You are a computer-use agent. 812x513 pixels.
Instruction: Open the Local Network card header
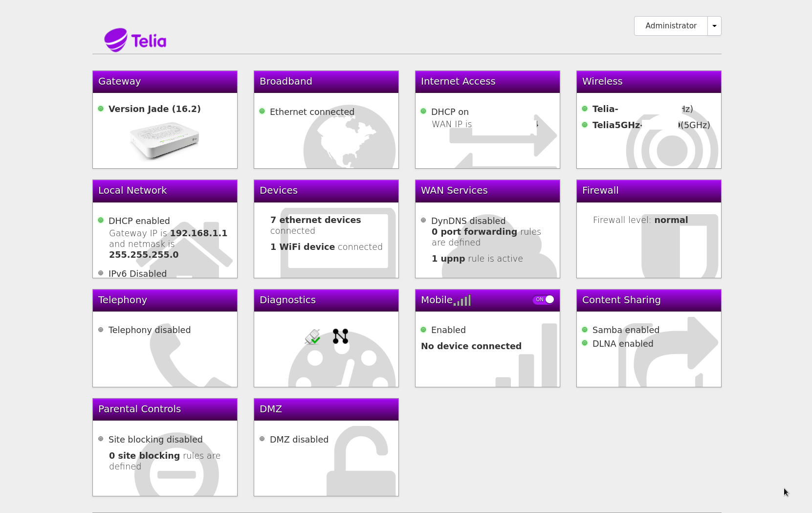pyautogui.click(x=165, y=191)
